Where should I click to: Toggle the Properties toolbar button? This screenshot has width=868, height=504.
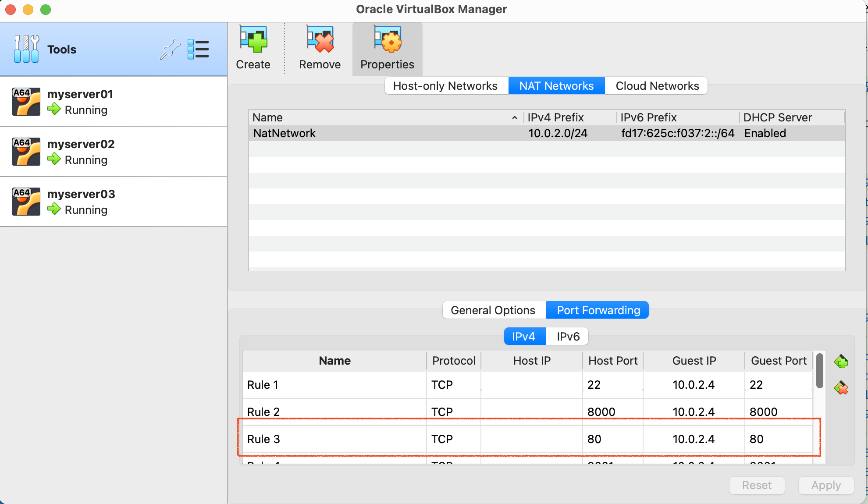coord(387,48)
